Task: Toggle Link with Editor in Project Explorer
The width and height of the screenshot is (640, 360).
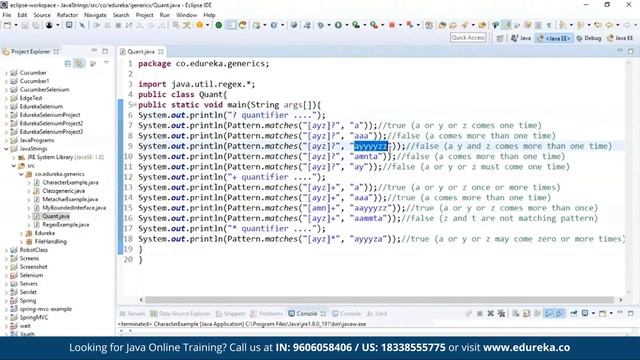Action: 79,64
